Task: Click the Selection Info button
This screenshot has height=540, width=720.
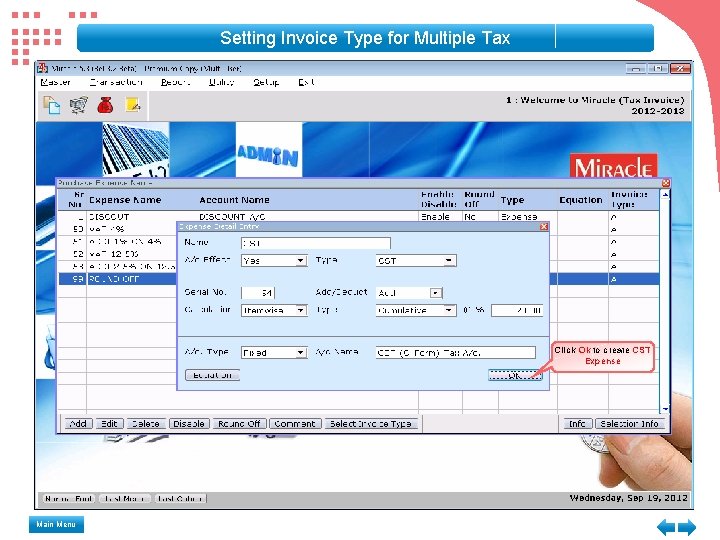Action: (x=629, y=424)
